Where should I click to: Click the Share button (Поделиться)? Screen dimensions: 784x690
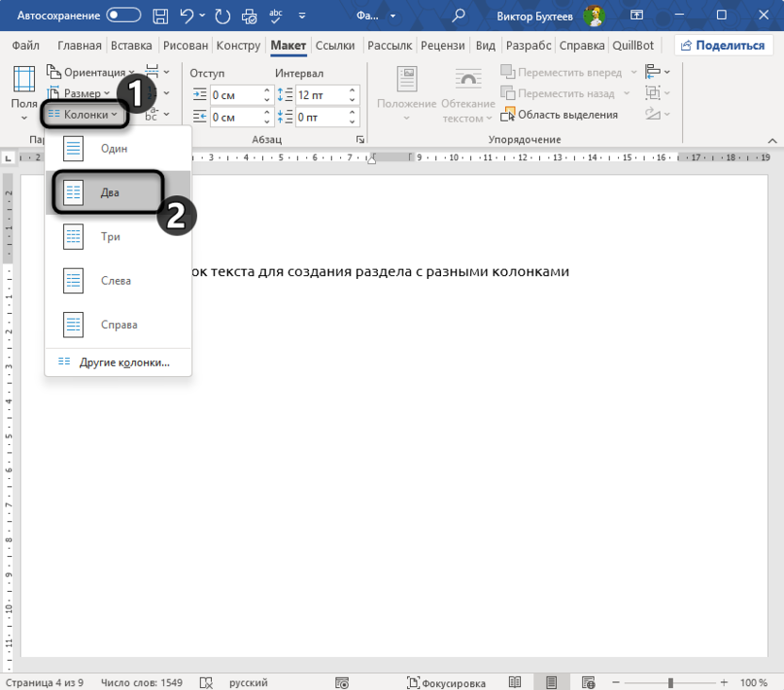721,45
